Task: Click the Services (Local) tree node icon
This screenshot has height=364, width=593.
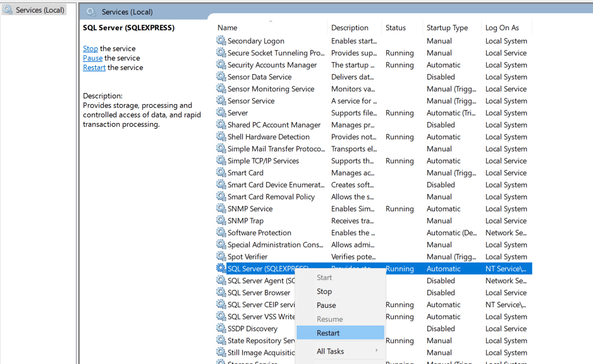Action: 8,10
